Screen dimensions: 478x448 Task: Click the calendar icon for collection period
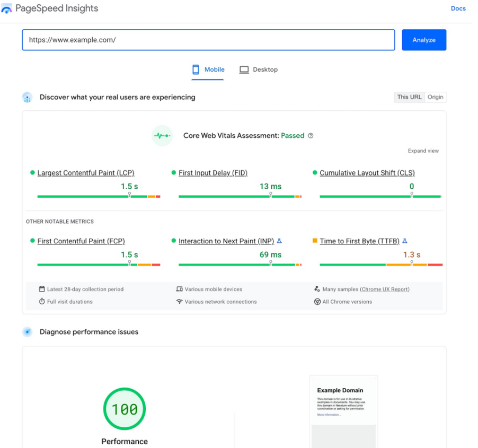tap(42, 289)
